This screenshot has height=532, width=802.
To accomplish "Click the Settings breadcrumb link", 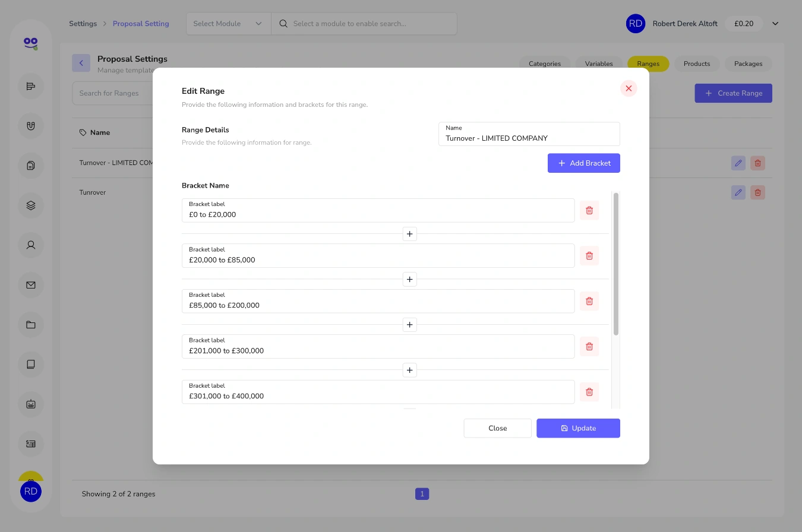I will [x=83, y=24].
